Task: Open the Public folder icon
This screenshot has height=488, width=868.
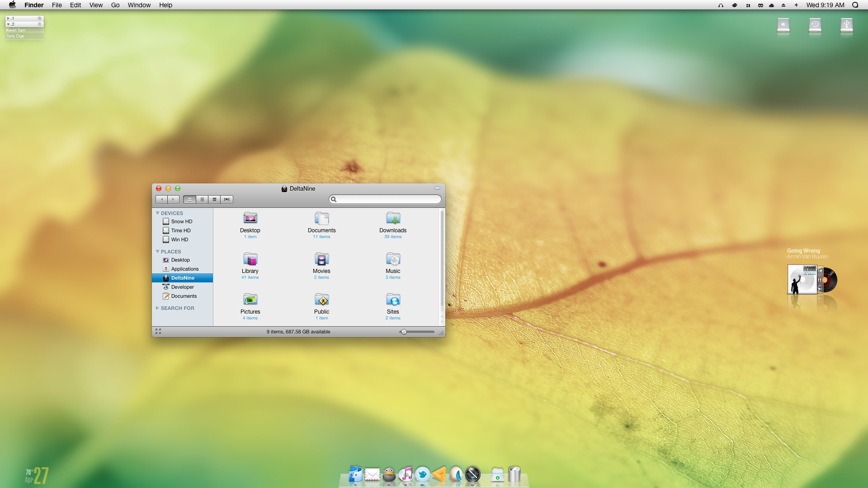Action: (321, 300)
